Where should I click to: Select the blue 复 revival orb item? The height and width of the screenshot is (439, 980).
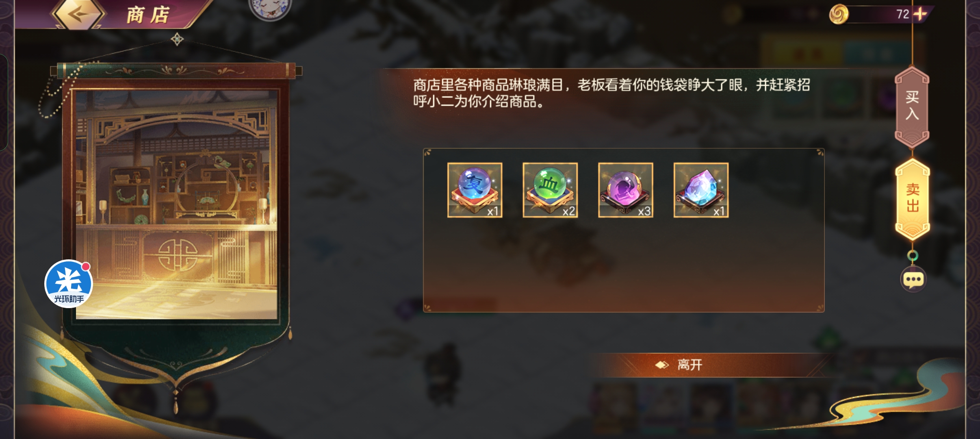[475, 190]
